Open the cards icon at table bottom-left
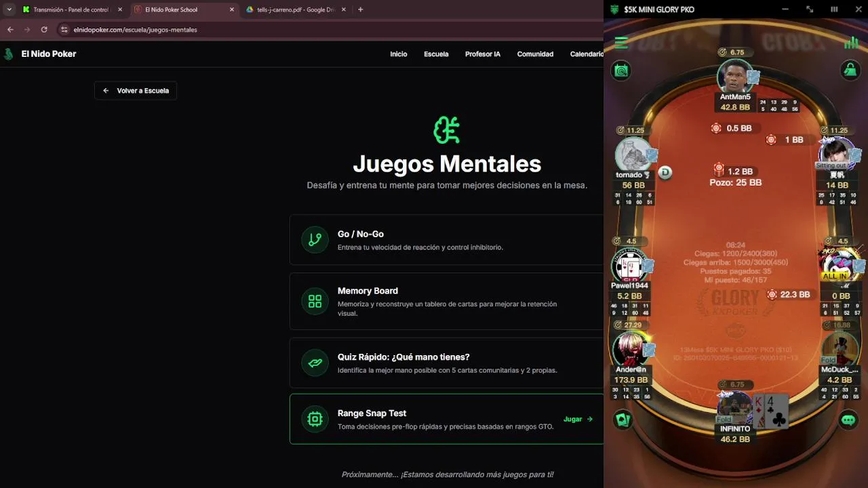Image resolution: width=868 pixels, height=488 pixels. pyautogui.click(x=622, y=420)
